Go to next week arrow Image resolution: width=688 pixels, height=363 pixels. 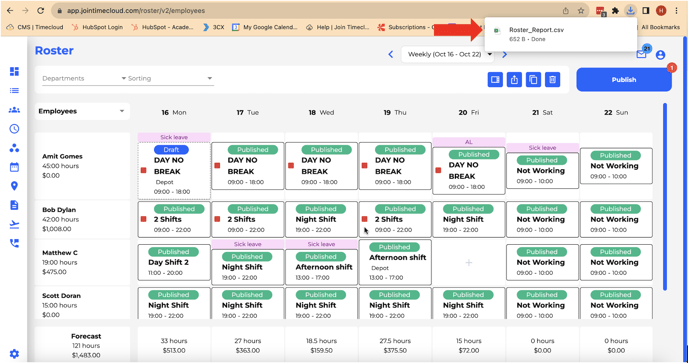[x=505, y=54]
